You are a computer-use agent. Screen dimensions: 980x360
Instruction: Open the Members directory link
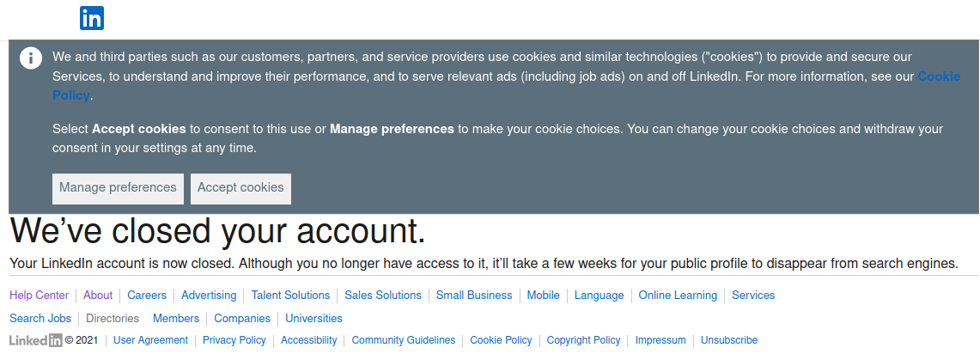(x=176, y=319)
